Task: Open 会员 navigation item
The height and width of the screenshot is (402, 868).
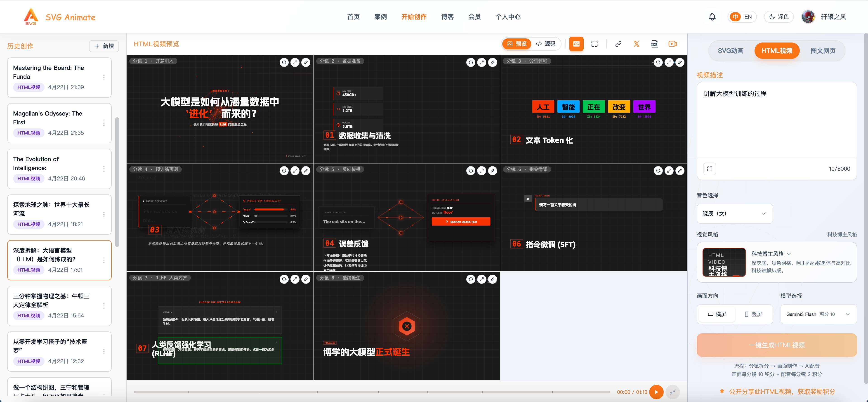Action: point(474,17)
